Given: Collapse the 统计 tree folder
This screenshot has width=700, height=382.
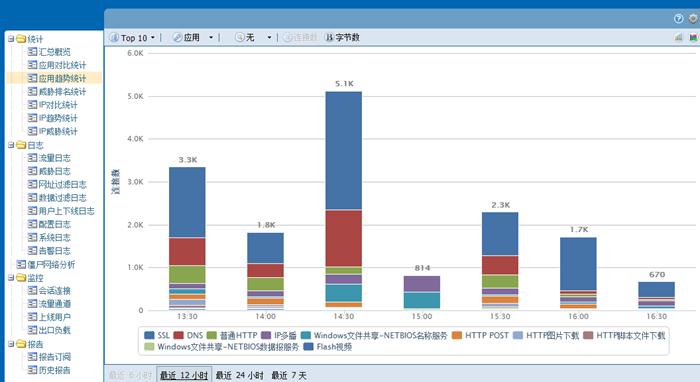Looking at the screenshot, I should 11,39.
